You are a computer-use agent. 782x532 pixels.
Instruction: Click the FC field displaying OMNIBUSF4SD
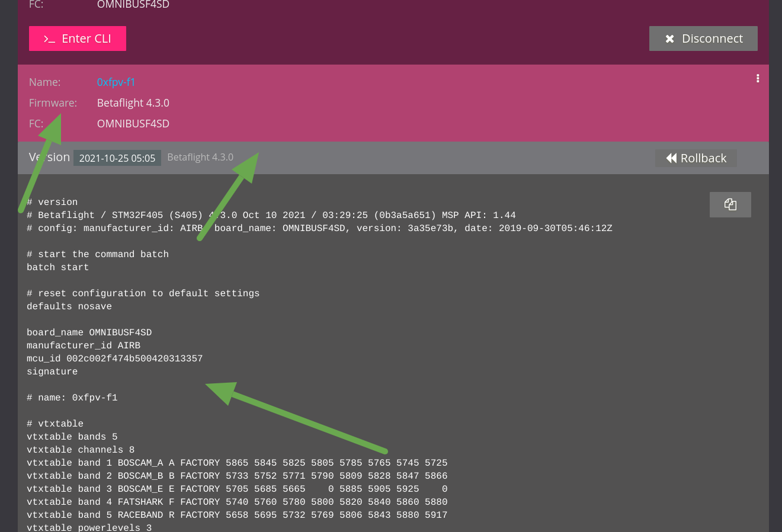click(x=133, y=123)
